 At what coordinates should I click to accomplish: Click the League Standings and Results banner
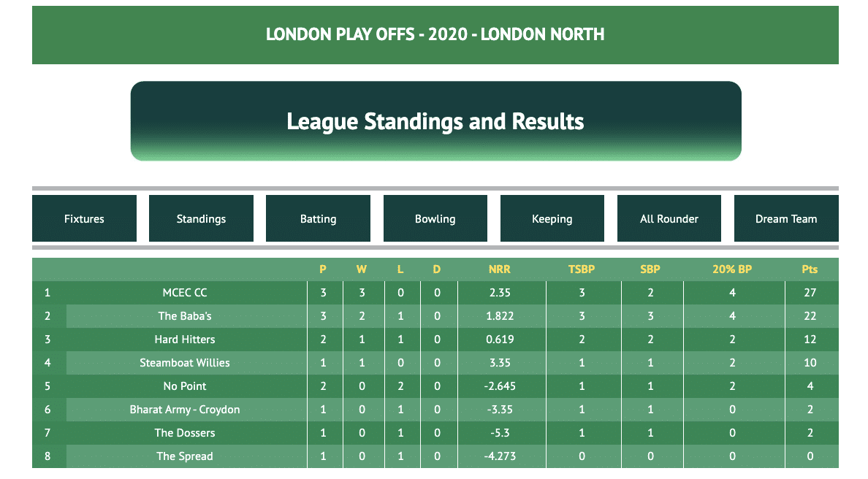pyautogui.click(x=435, y=121)
